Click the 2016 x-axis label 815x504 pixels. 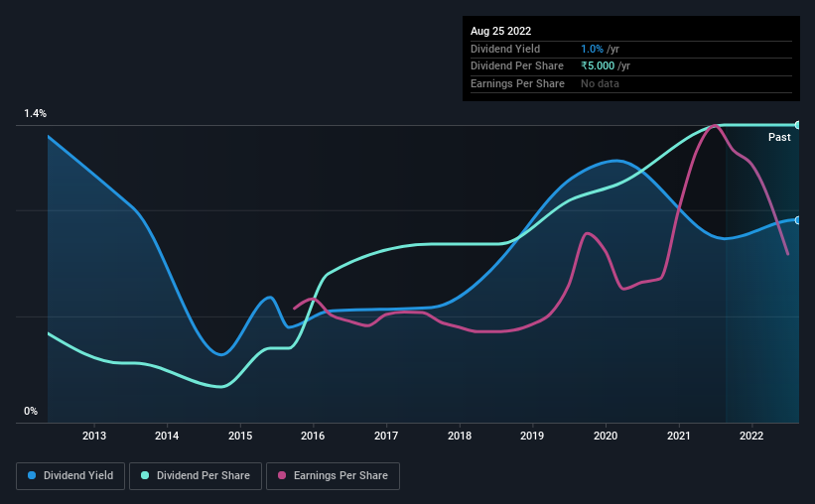(x=313, y=436)
